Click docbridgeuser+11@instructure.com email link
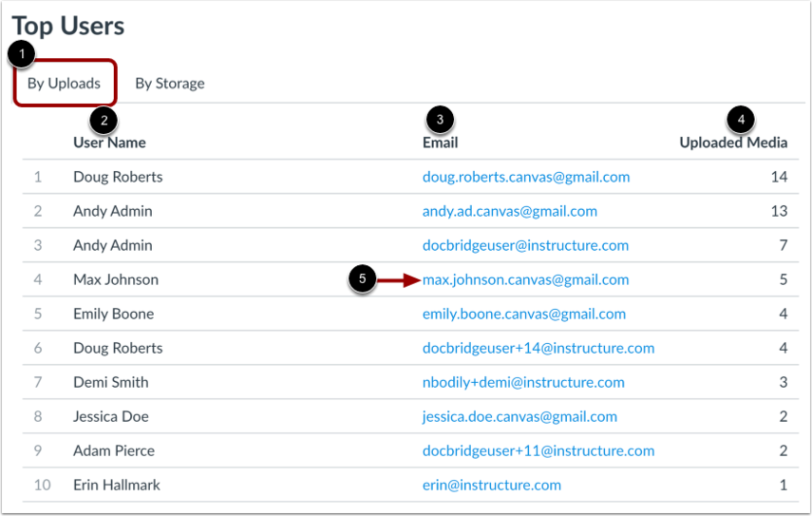Viewport: 812px width, 516px height. click(x=538, y=450)
